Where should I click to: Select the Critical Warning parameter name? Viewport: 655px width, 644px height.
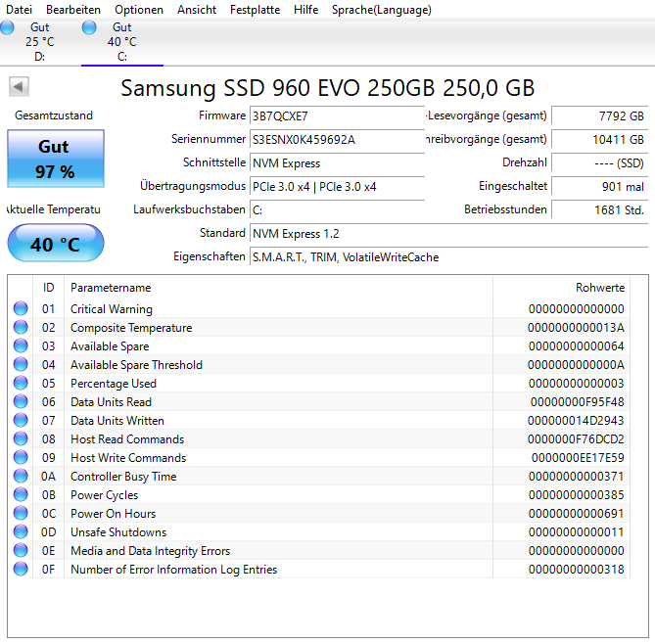[112, 309]
